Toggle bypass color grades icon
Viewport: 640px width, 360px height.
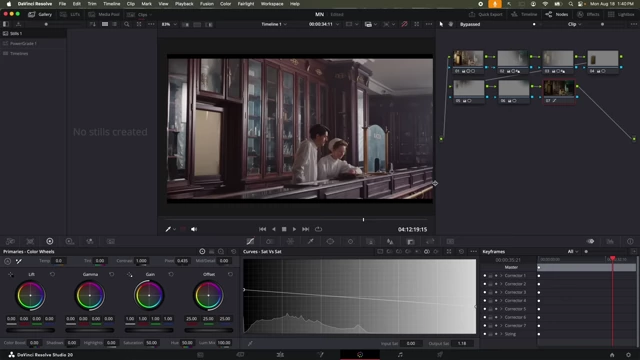[x=404, y=24]
